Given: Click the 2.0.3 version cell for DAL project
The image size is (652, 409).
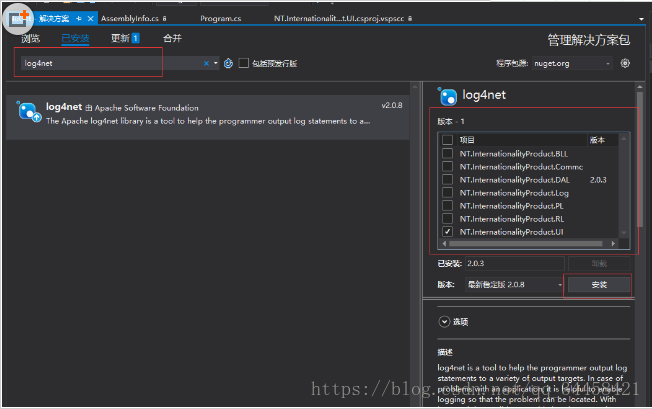Looking at the screenshot, I should pos(598,180).
